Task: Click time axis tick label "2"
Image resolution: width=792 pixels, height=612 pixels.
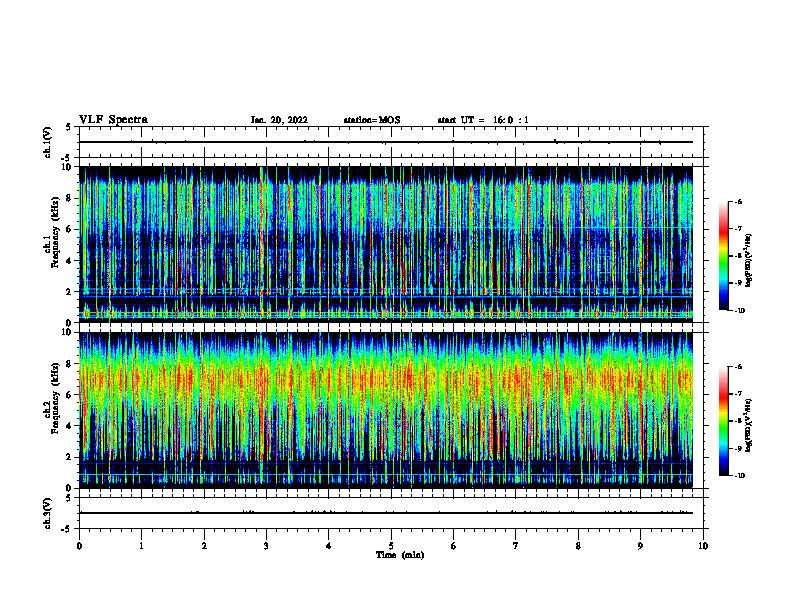Action: [x=204, y=546]
